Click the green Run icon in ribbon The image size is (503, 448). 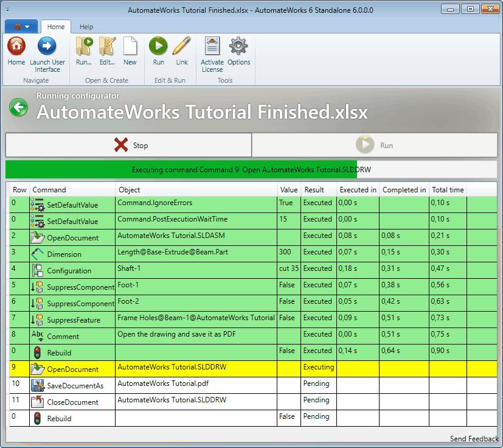click(x=158, y=46)
